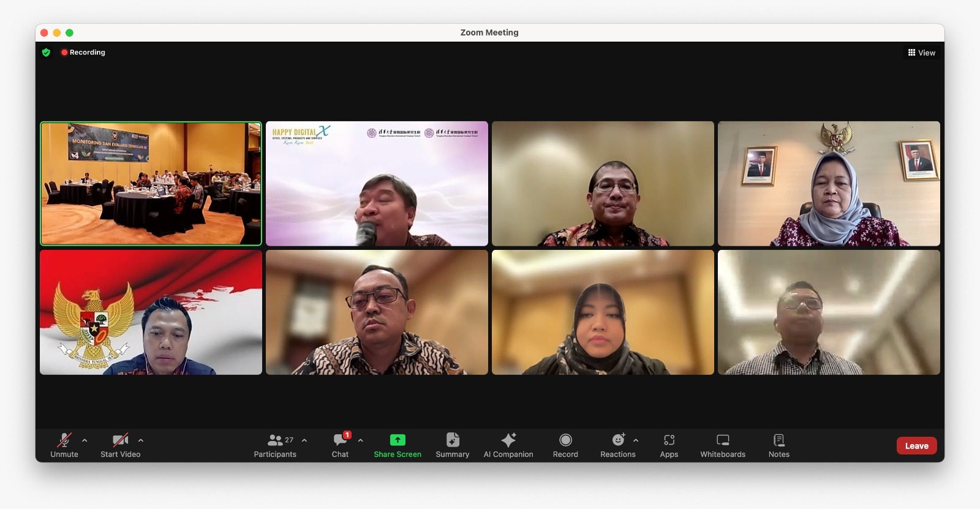
Task: Open the Reactions picker
Action: point(617,445)
